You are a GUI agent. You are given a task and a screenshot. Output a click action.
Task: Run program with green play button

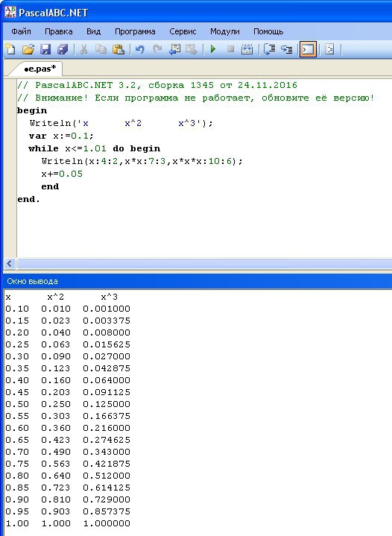(x=213, y=49)
